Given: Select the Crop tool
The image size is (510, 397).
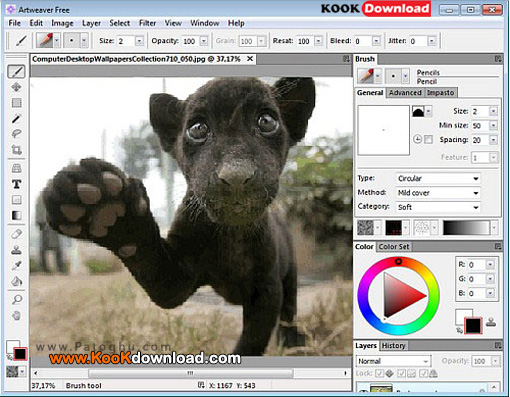Looking at the screenshot, I should click(x=16, y=149).
